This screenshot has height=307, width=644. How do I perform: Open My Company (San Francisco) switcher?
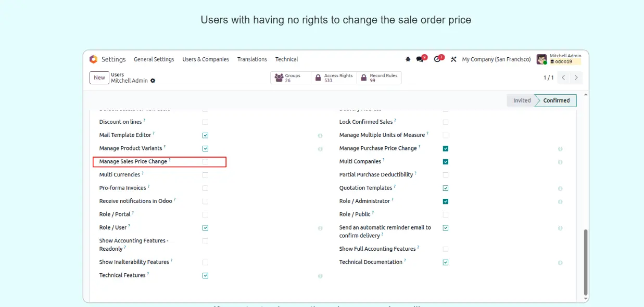tap(496, 59)
